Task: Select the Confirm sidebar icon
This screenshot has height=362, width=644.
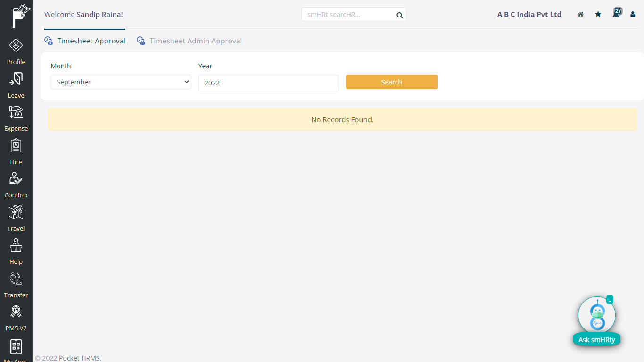Action: (16, 179)
